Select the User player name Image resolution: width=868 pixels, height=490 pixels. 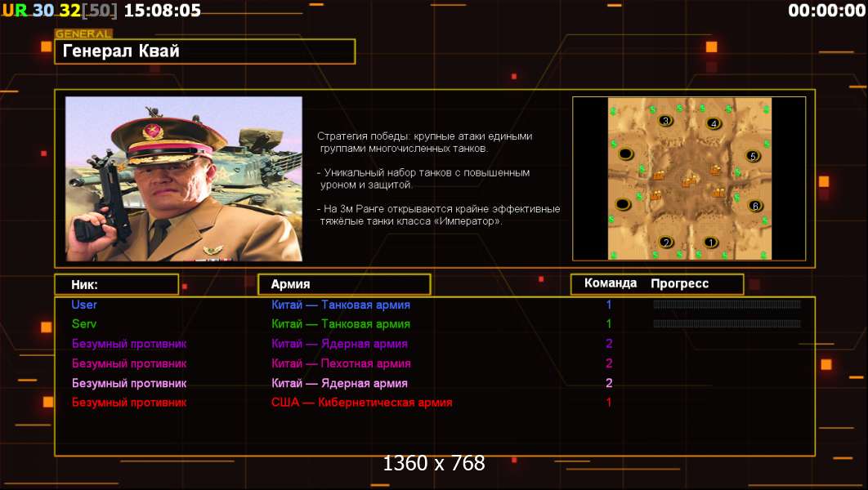[x=84, y=304]
